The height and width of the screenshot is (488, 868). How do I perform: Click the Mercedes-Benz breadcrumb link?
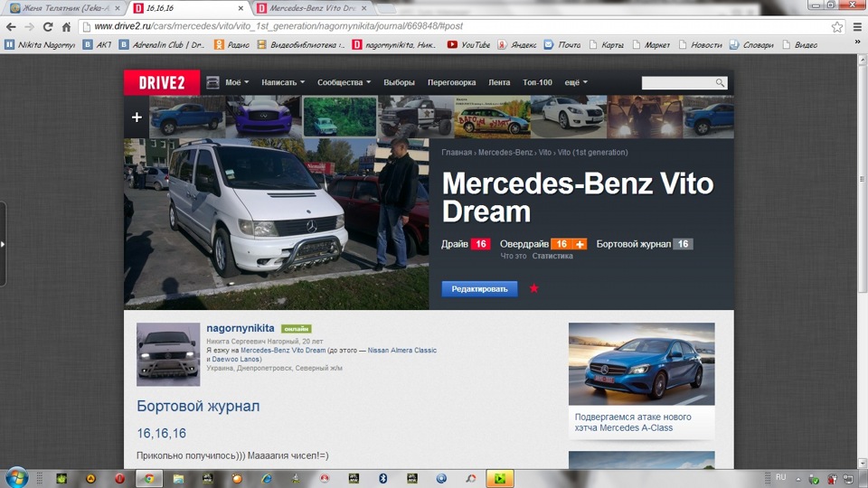pyautogui.click(x=505, y=152)
